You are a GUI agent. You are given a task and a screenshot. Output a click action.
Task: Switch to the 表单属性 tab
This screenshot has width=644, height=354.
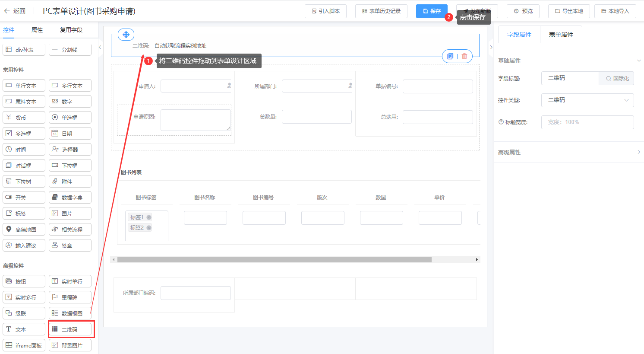coord(561,35)
